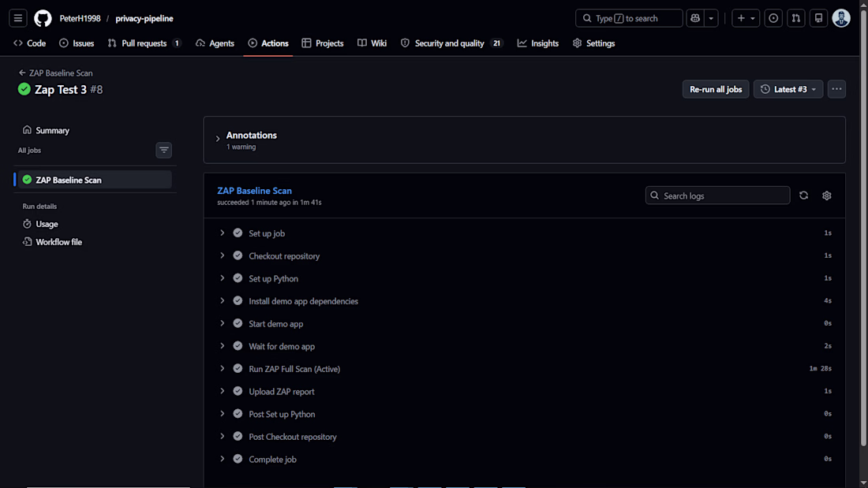Focus the Type / to search box

(x=629, y=18)
